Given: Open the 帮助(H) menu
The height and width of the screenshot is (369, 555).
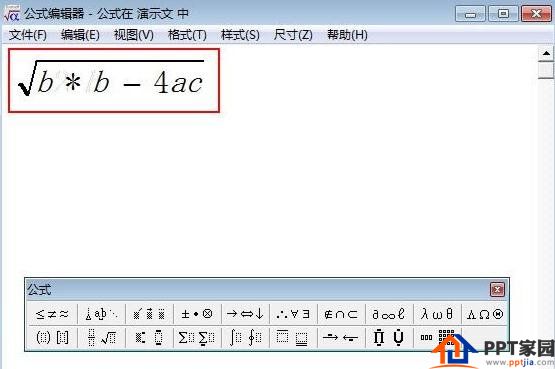Looking at the screenshot, I should click(347, 35).
